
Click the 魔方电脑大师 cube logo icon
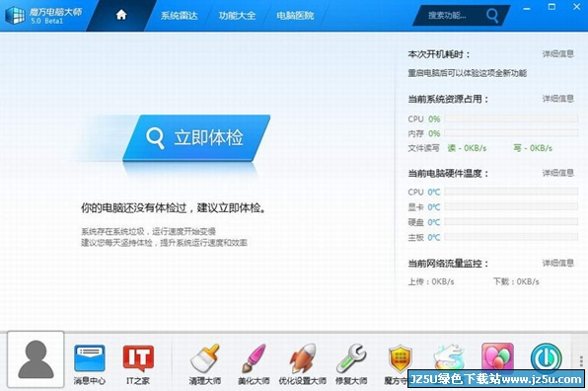pyautogui.click(x=15, y=15)
